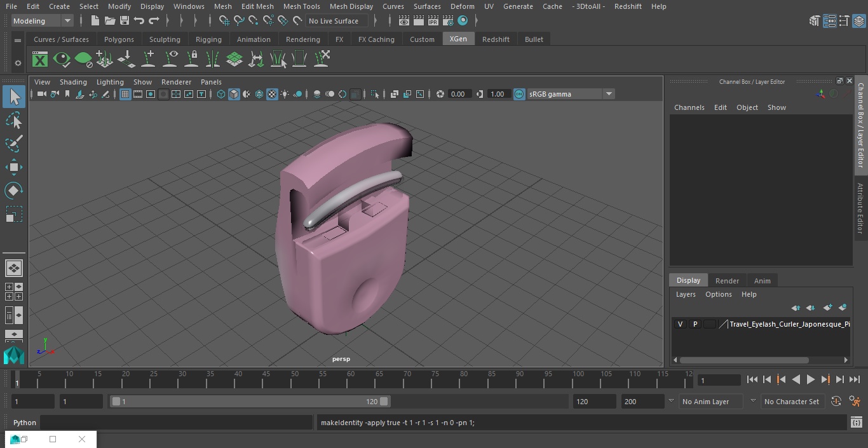Viewport: 868px width, 448px height.
Task: Select the Scale tool
Action: (x=14, y=214)
